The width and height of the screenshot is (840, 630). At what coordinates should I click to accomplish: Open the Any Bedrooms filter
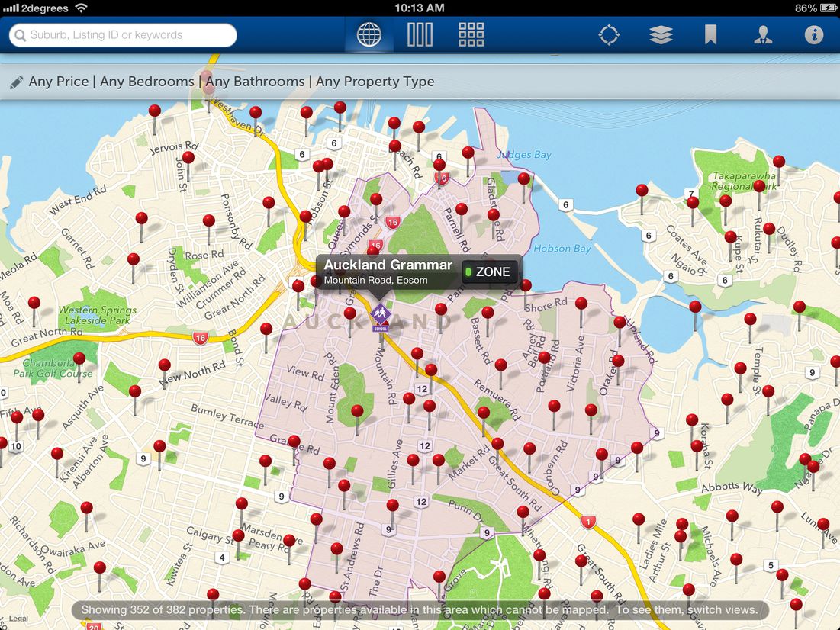146,82
